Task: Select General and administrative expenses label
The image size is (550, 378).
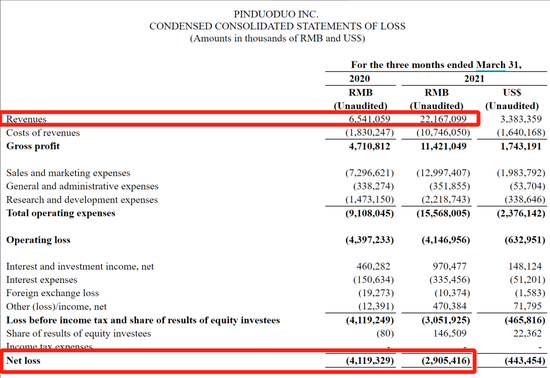Action: point(82,186)
